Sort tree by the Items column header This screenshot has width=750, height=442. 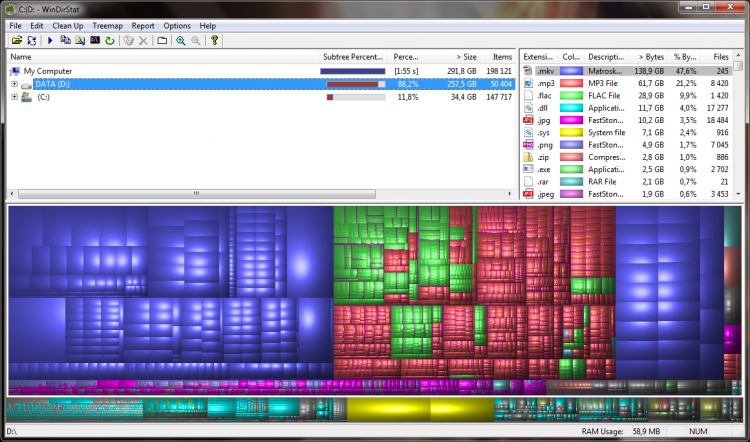pyautogui.click(x=498, y=57)
